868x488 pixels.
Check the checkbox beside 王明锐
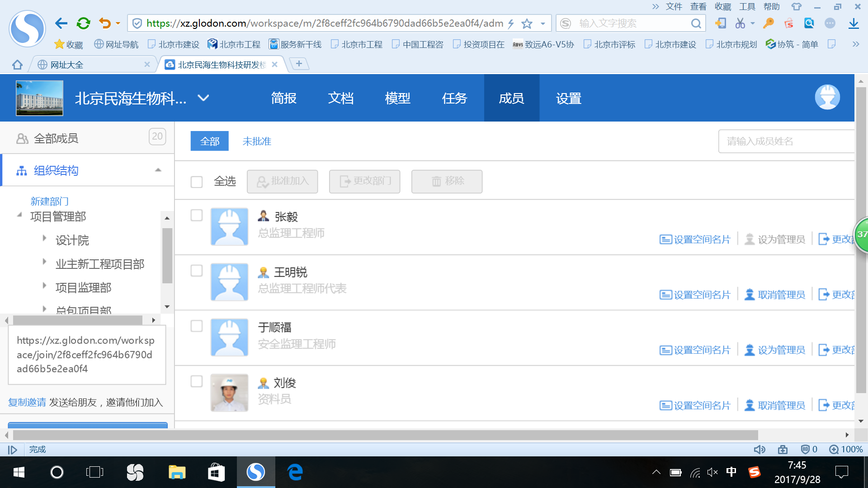[196, 271]
